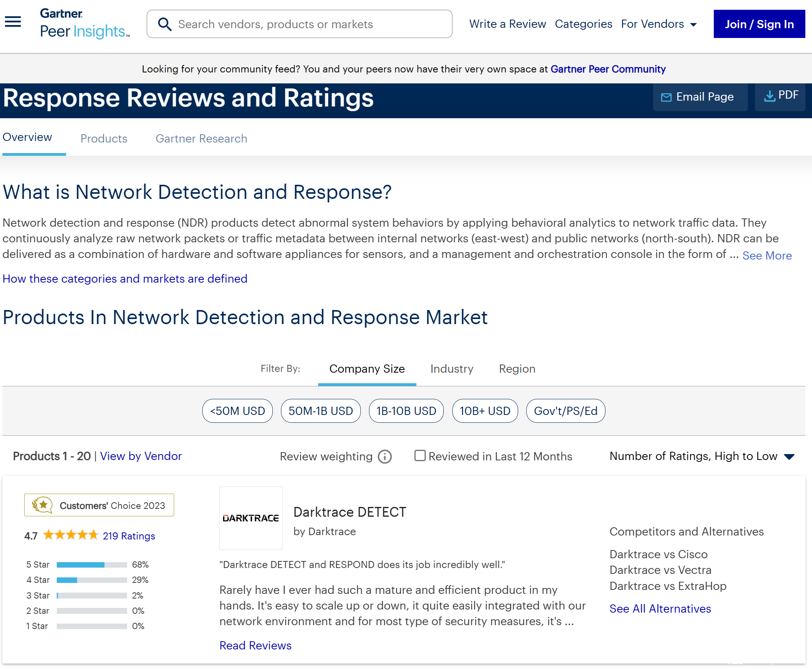Click the vendor search input field
The width and height of the screenshot is (812, 669).
[x=309, y=24]
